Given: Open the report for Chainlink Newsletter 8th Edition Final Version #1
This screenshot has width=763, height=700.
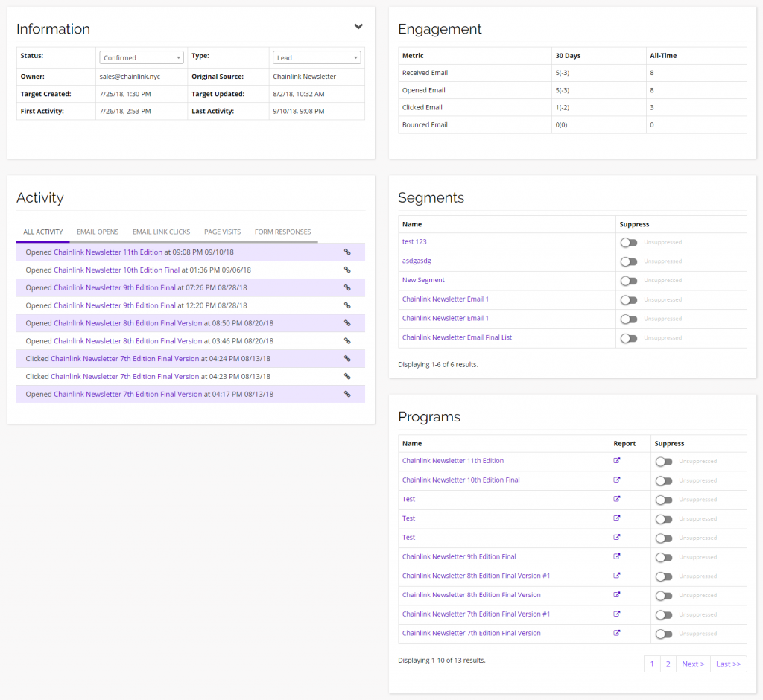Looking at the screenshot, I should (x=617, y=576).
